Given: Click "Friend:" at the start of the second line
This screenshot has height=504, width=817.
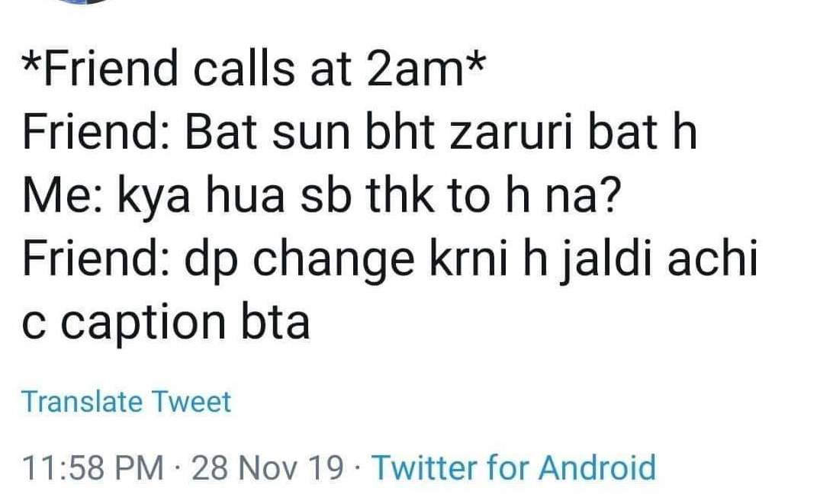Looking at the screenshot, I should pyautogui.click(x=95, y=133).
